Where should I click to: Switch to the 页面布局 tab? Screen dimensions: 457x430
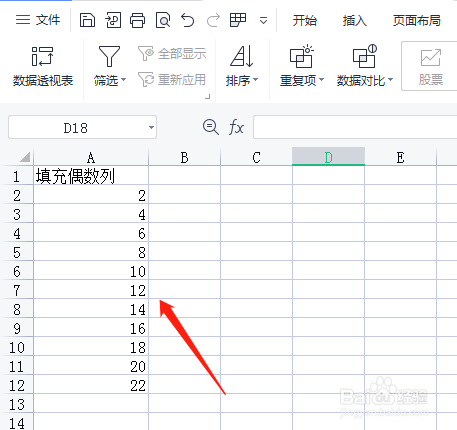coord(417,21)
